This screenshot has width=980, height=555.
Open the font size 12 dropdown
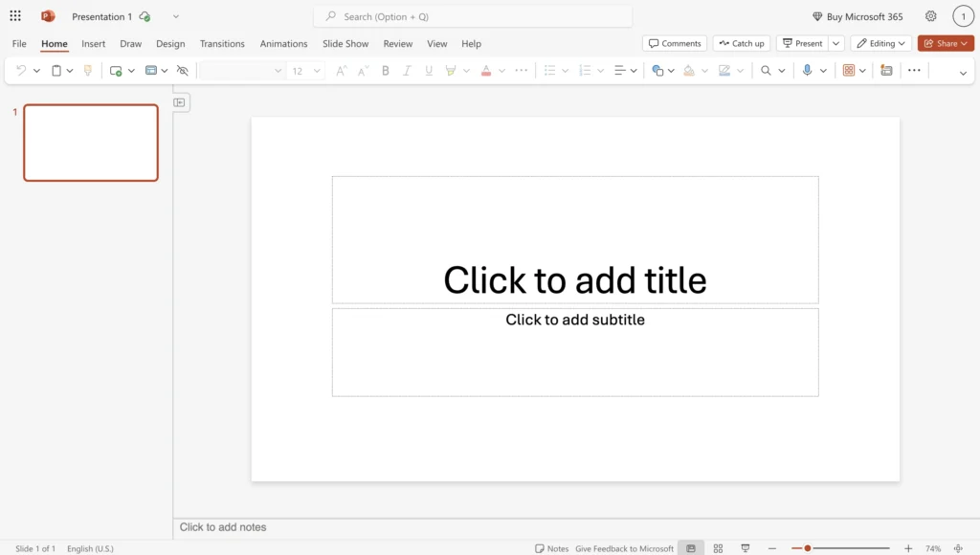306,71
